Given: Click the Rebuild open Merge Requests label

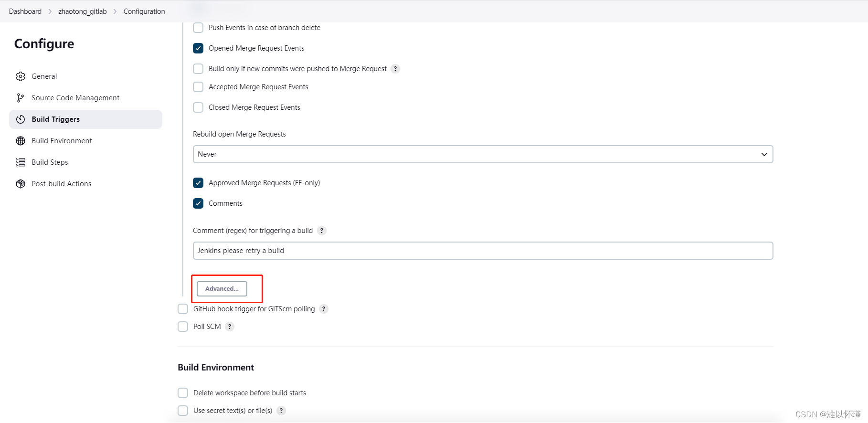Looking at the screenshot, I should [x=239, y=134].
